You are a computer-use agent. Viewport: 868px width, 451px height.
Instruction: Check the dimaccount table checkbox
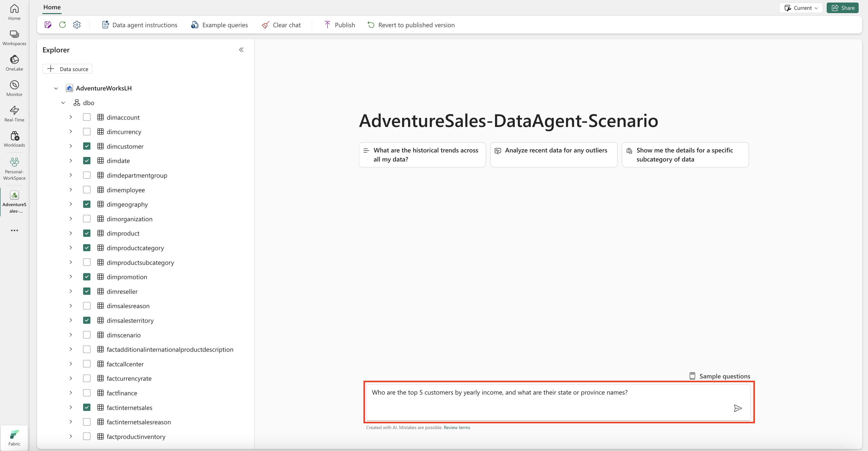point(87,117)
